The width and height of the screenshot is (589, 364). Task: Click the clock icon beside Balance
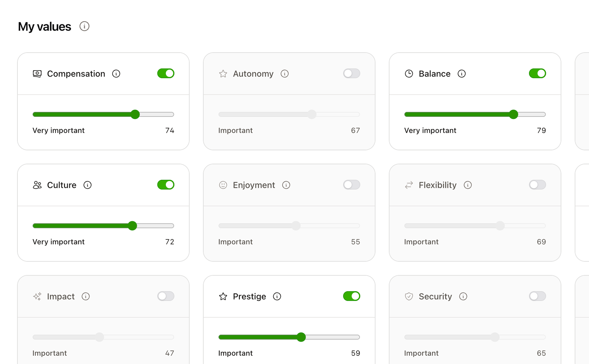coord(409,74)
